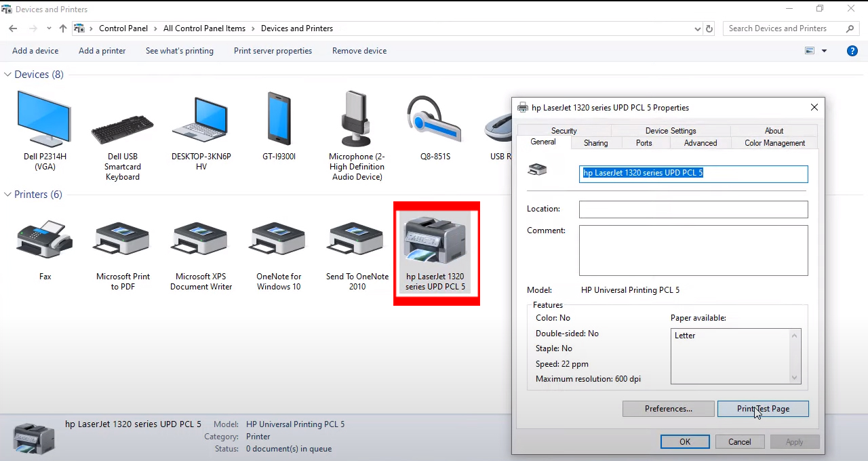This screenshot has width=868, height=461.
Task: Switch to the Security tab
Action: click(x=564, y=131)
